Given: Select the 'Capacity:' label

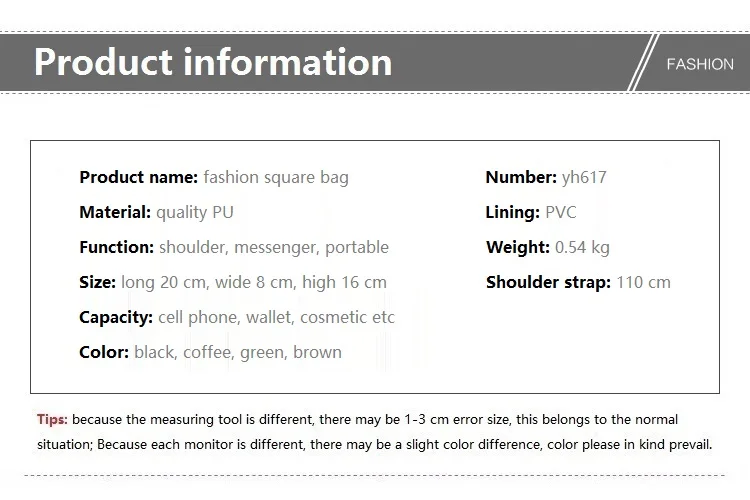Looking at the screenshot, I should point(116,318).
